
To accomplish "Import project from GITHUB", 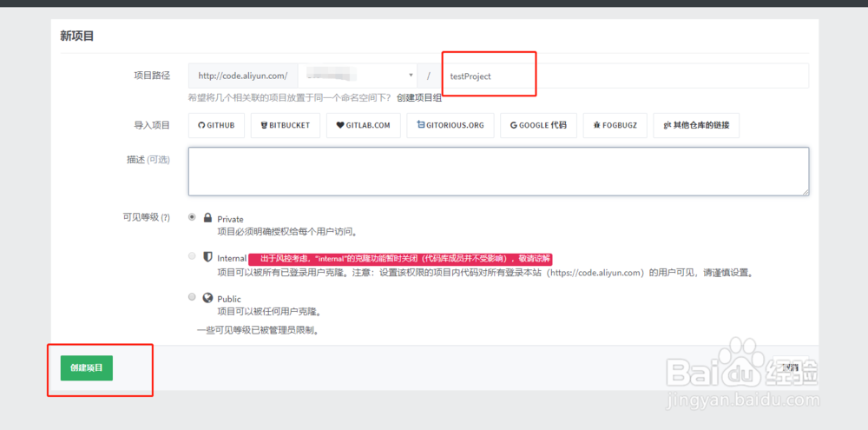I will [216, 125].
